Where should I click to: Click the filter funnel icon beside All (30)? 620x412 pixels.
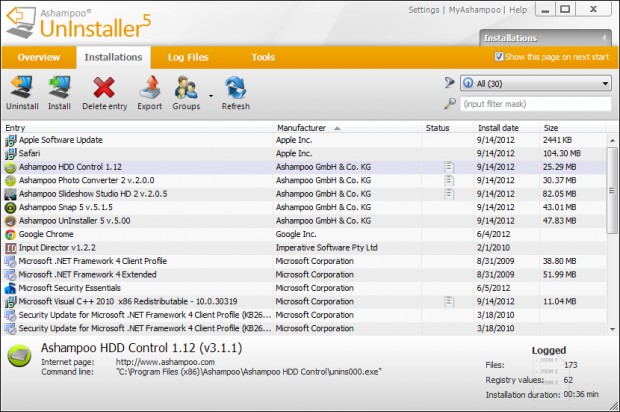(450, 83)
